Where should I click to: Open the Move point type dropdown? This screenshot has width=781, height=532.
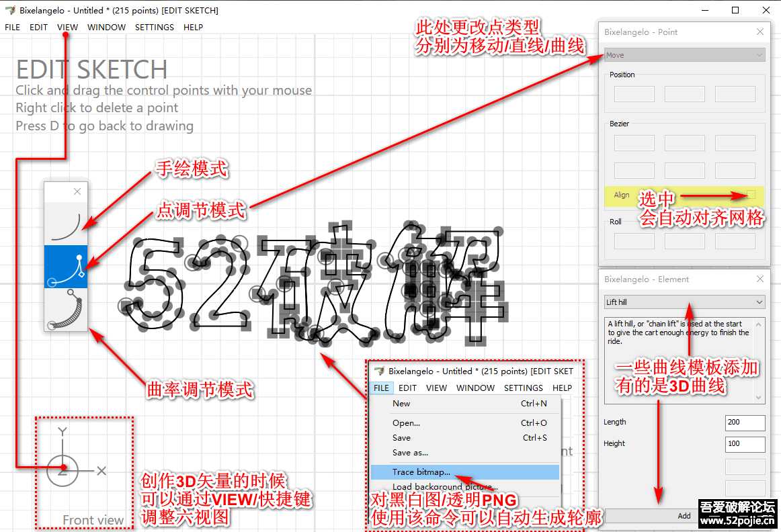(684, 53)
